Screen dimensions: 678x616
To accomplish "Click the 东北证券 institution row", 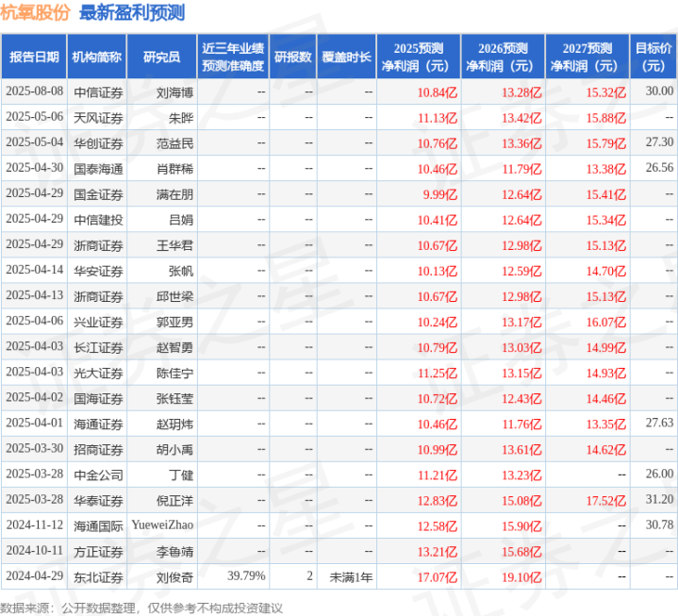I will [97, 575].
